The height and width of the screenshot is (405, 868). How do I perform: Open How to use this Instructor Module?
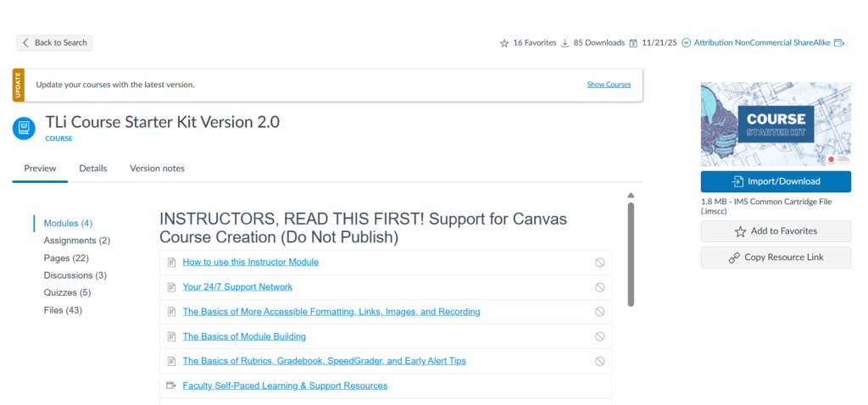(x=251, y=263)
